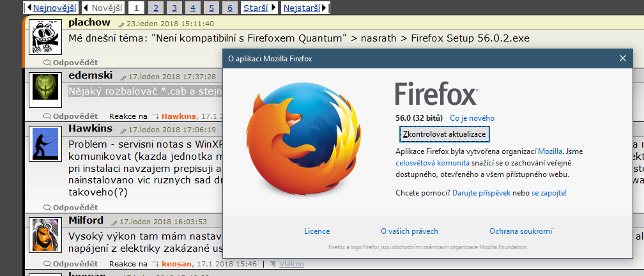Screen dimensions: 644x276
Task: Click permalink icon beside edemski's post date
Action: tap(123, 78)
